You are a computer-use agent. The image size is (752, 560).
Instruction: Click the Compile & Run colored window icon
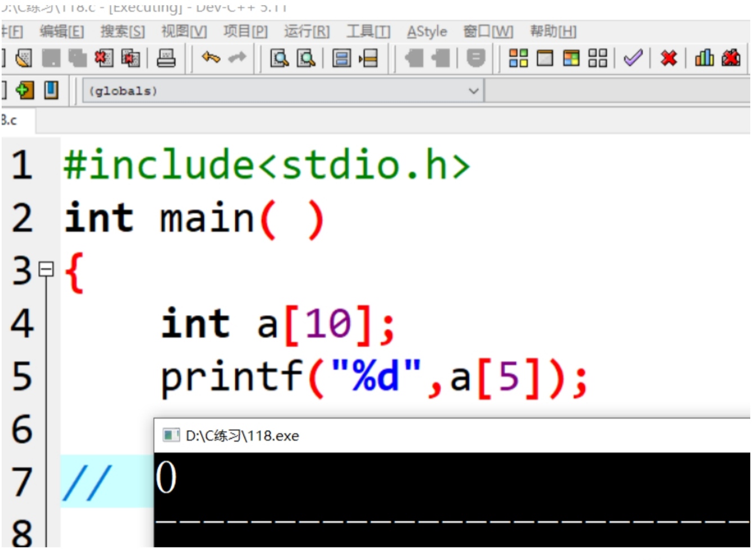pyautogui.click(x=571, y=58)
